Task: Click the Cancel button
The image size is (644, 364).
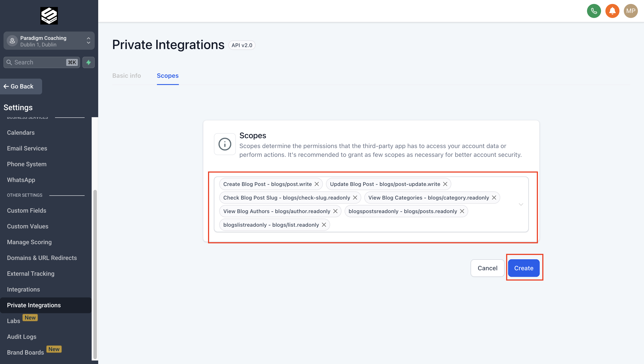Action: click(x=487, y=268)
